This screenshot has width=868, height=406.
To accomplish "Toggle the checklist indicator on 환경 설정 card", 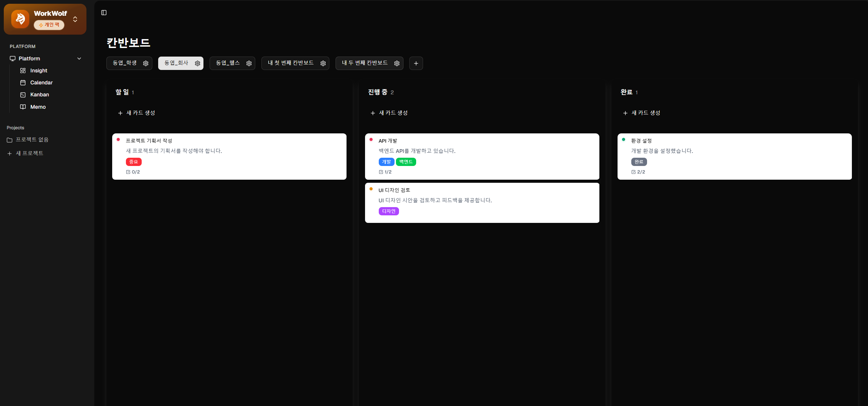I will point(633,172).
